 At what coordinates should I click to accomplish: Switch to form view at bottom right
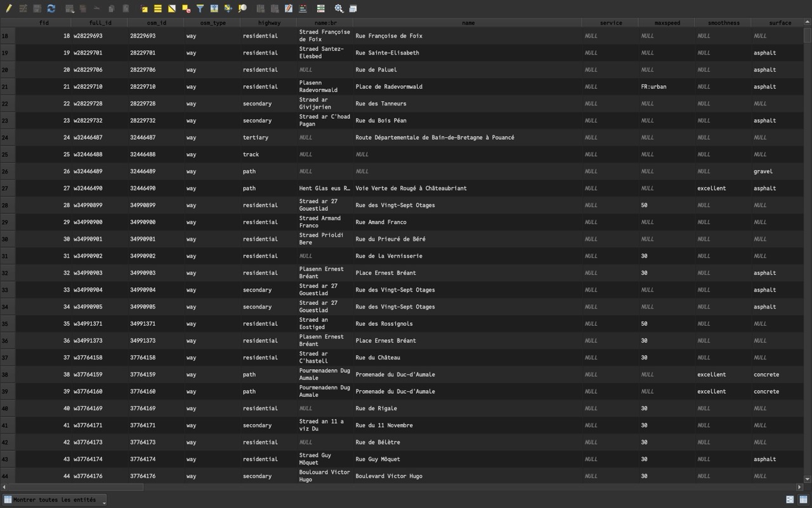[x=790, y=500]
